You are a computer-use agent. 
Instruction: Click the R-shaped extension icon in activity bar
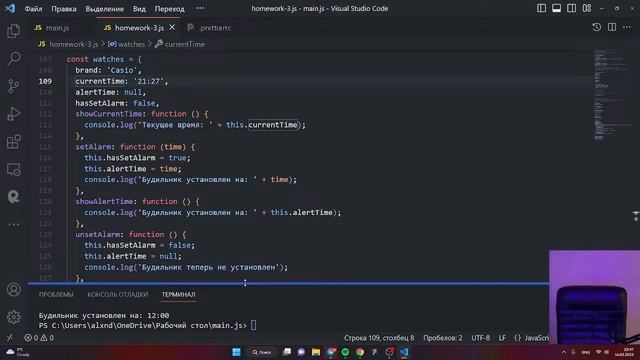click(x=13, y=197)
